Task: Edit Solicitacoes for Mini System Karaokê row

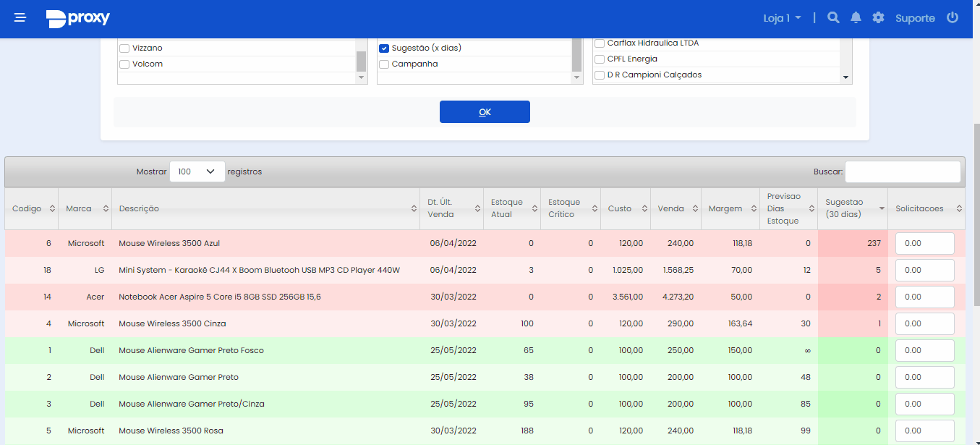Action: pos(924,270)
